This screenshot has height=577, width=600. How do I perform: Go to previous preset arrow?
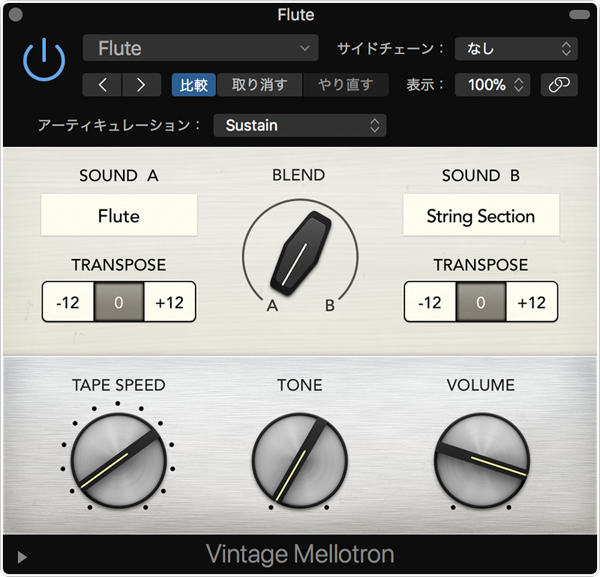[x=102, y=85]
